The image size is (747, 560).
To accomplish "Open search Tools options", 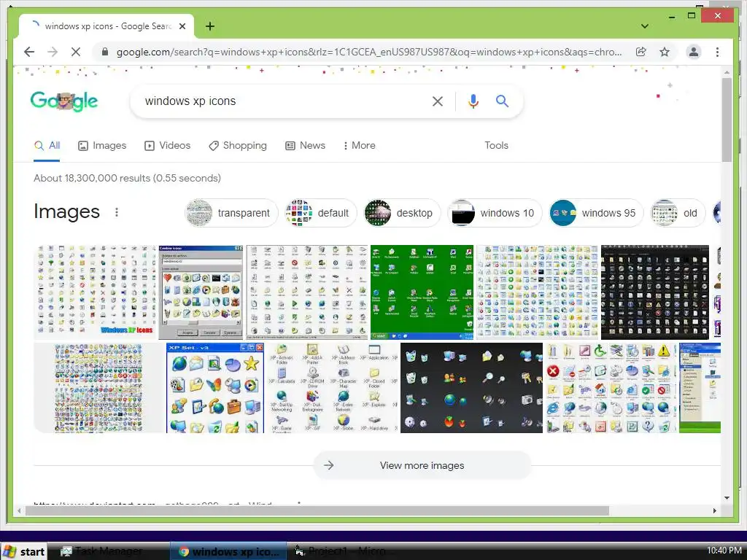I will (496, 146).
